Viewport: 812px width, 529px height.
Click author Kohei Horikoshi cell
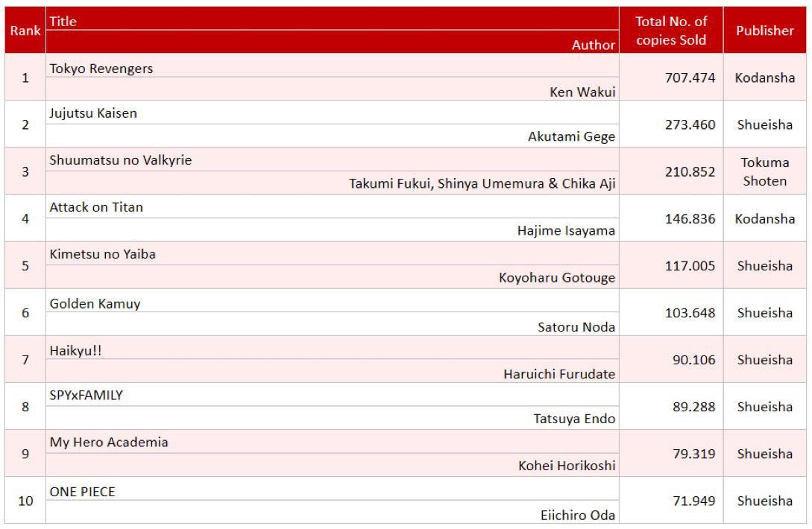click(567, 466)
